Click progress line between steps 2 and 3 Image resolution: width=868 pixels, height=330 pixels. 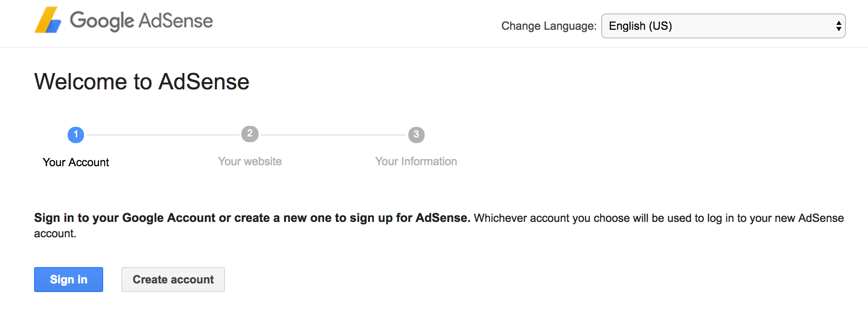pos(333,135)
